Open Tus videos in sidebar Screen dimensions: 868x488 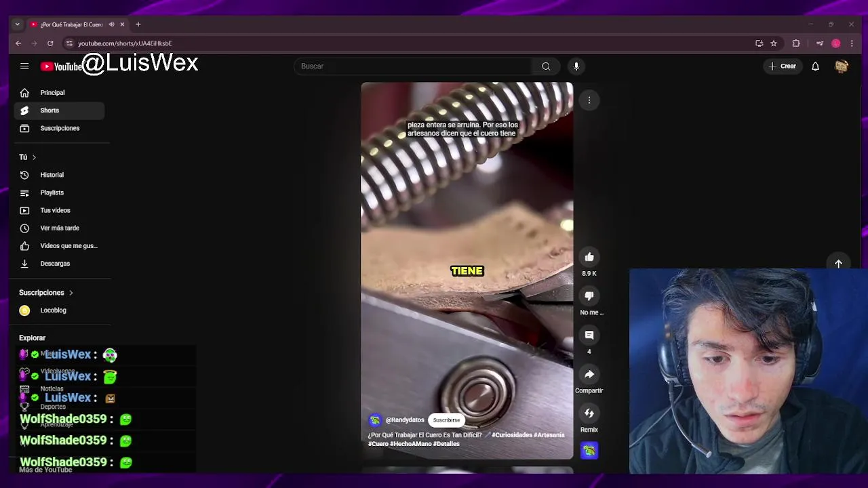tap(60, 210)
